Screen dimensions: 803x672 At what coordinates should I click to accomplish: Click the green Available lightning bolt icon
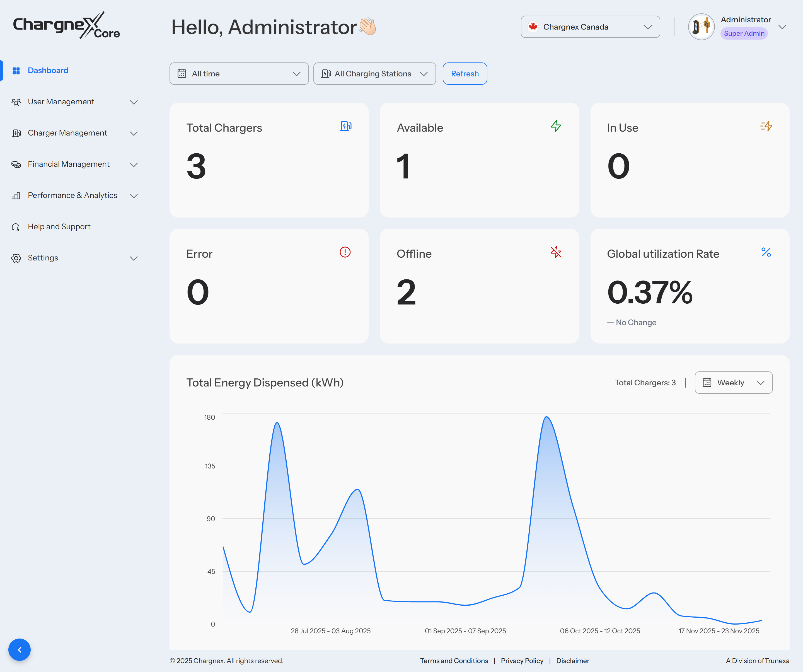[x=556, y=126]
